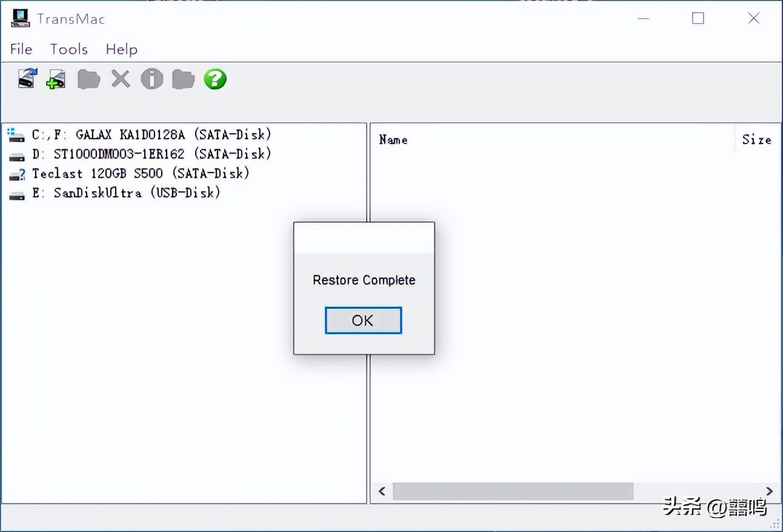
Task: Click the horizontal scrollbar left arrow
Action: 382,491
